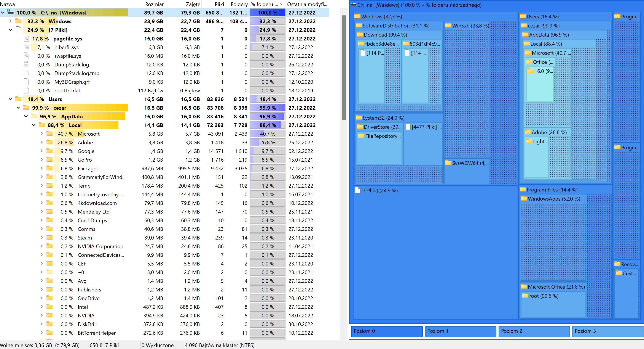Click the [7 Pliki] file icon in the treemap
The width and height of the screenshot is (644, 349).
357,190
